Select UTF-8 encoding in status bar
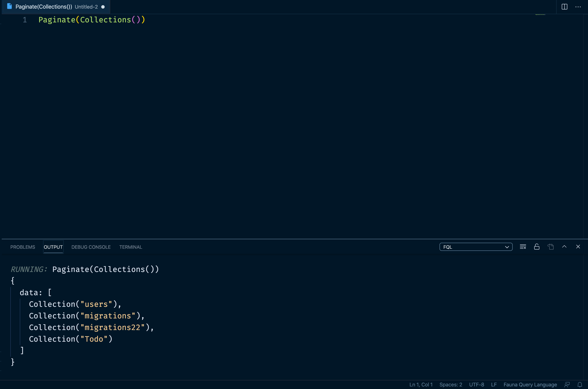Viewport: 588px width, 389px height. pyautogui.click(x=476, y=384)
